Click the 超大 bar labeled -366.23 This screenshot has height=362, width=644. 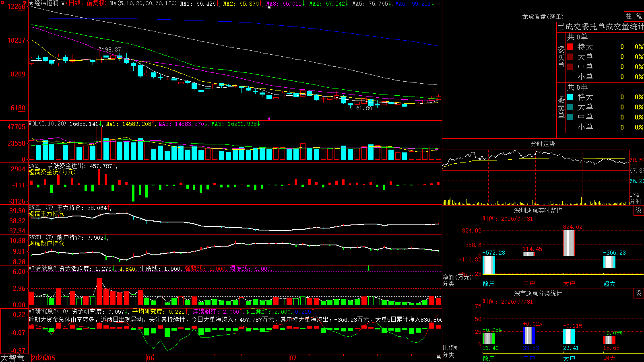click(609, 262)
